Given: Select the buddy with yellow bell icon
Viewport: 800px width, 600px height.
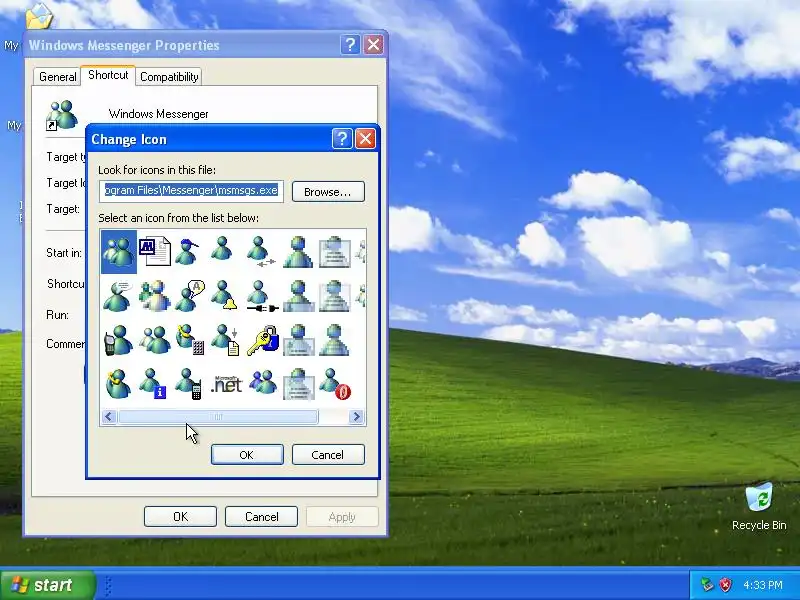Looking at the screenshot, I should click(x=223, y=295).
